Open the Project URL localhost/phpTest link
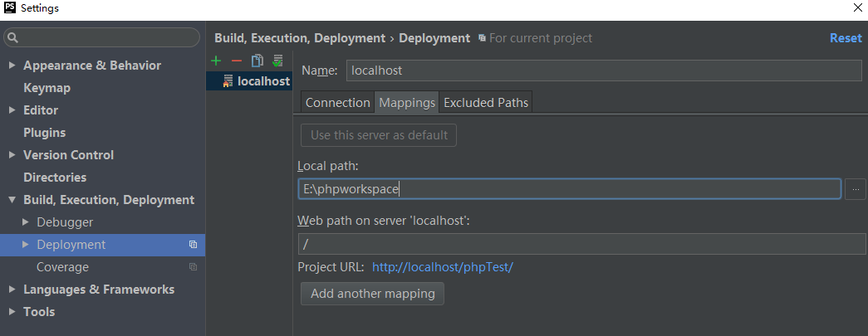This screenshot has height=336, width=868. 443,267
